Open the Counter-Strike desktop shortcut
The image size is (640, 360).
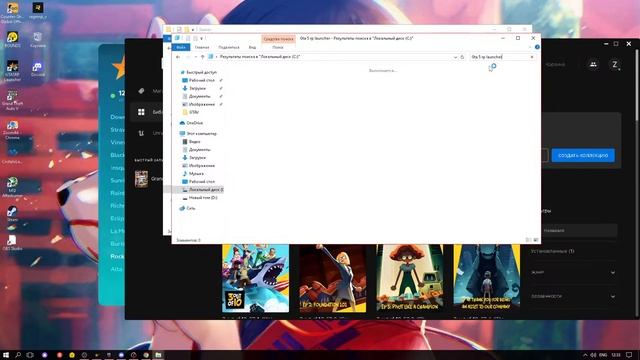tap(12, 12)
